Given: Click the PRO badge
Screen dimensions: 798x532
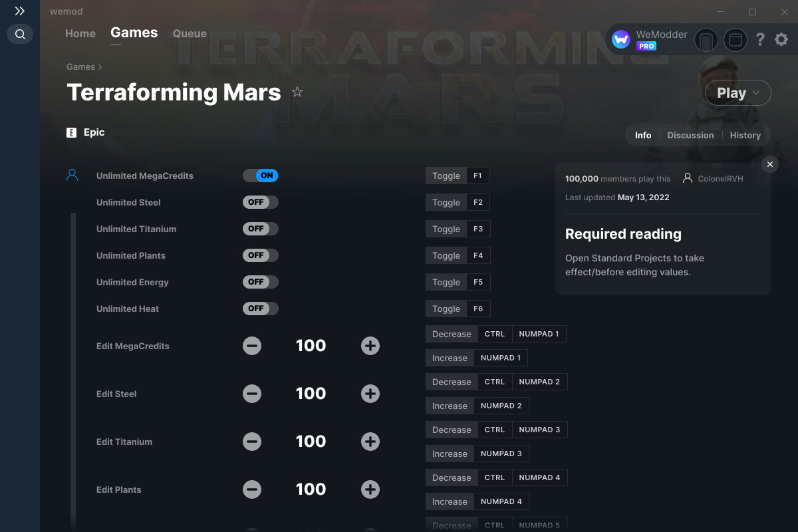Looking at the screenshot, I should click(646, 47).
